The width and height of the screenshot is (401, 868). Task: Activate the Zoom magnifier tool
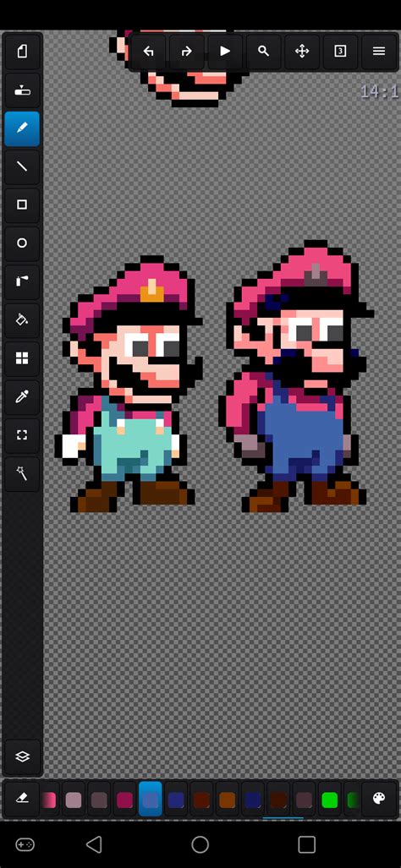click(264, 52)
